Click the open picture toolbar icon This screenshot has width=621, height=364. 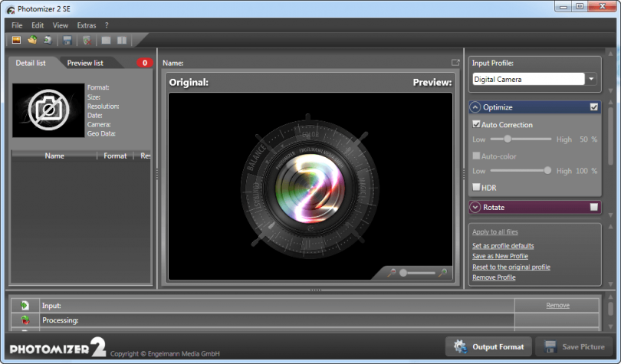[16, 40]
